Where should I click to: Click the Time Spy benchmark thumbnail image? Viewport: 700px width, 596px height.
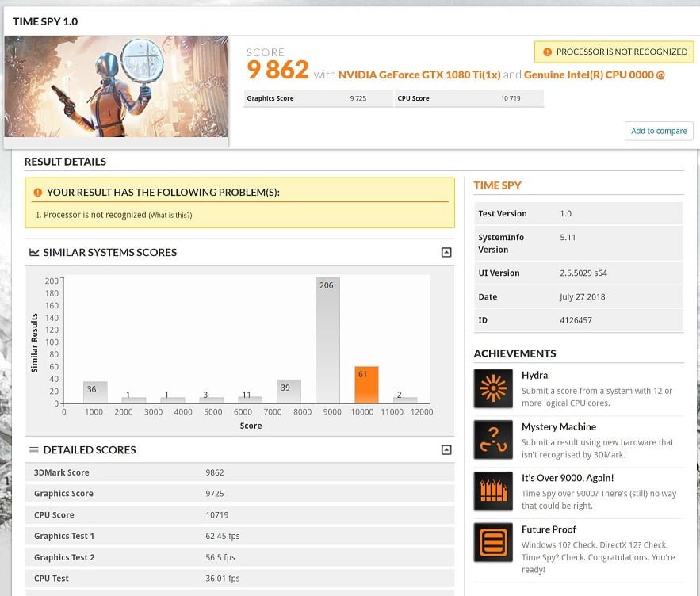116,88
